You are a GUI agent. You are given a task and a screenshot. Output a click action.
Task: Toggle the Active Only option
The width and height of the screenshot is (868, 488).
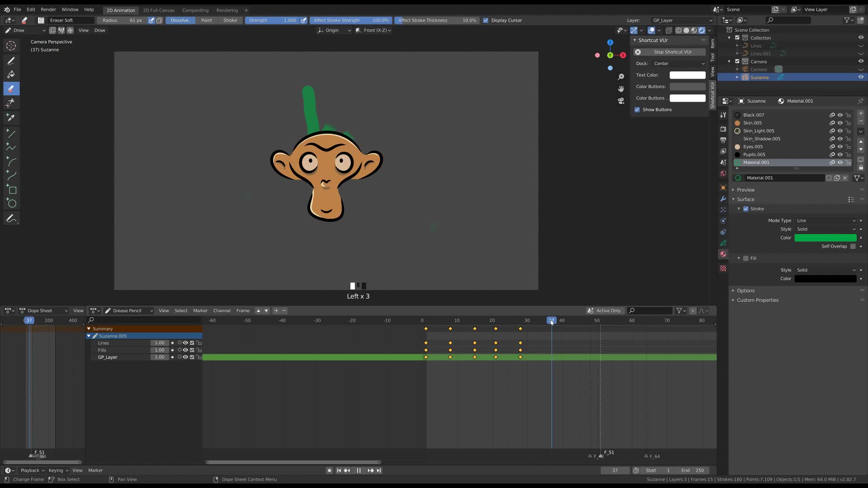604,311
